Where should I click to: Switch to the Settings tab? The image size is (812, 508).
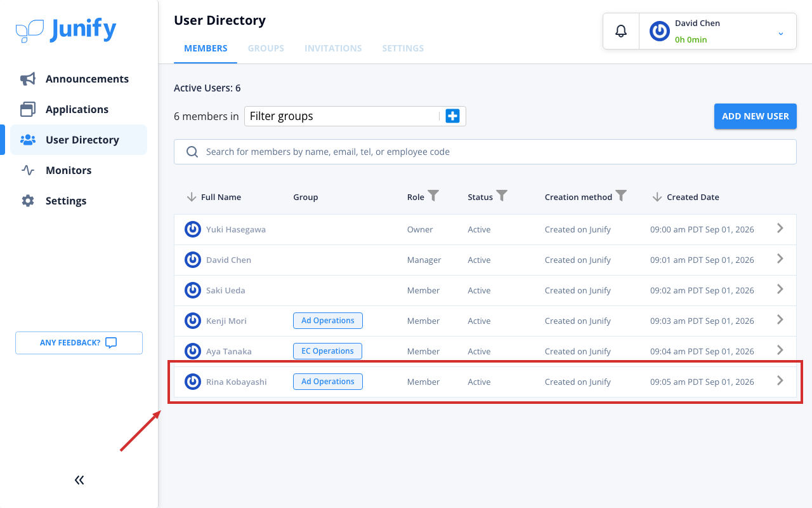[x=403, y=48]
